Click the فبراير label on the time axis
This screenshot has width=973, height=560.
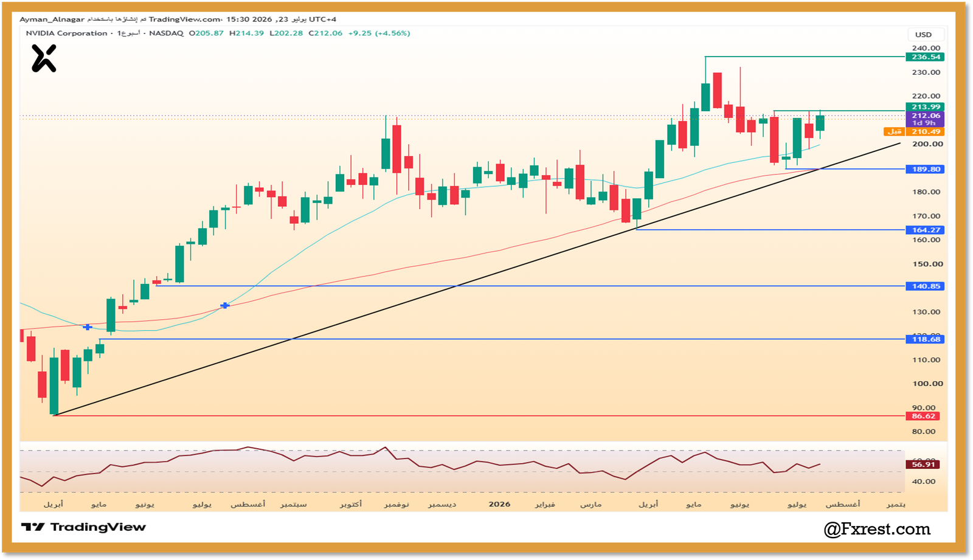(545, 505)
